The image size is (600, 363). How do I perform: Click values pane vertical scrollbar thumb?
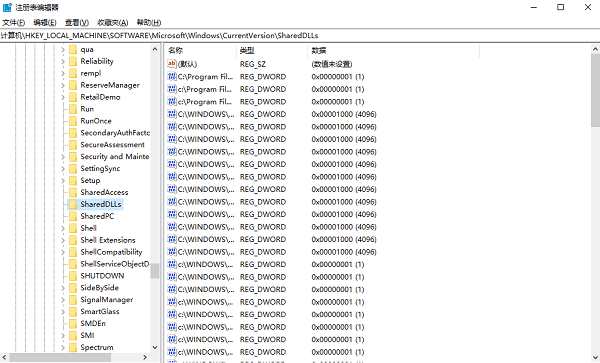pos(595,90)
